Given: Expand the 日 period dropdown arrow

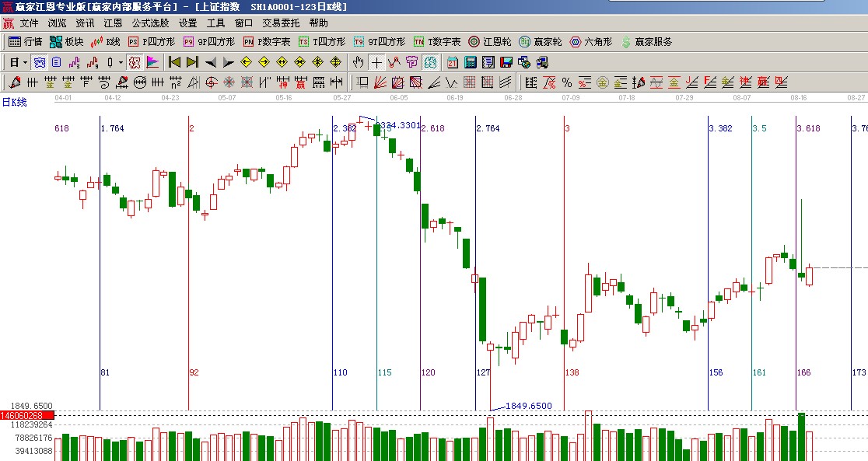Looking at the screenshot, I should click(26, 62).
